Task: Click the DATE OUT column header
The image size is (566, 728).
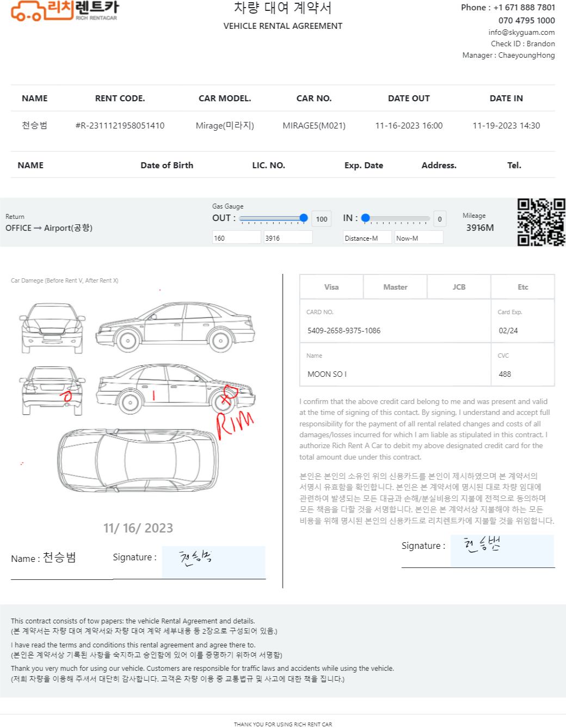Action: coord(409,99)
